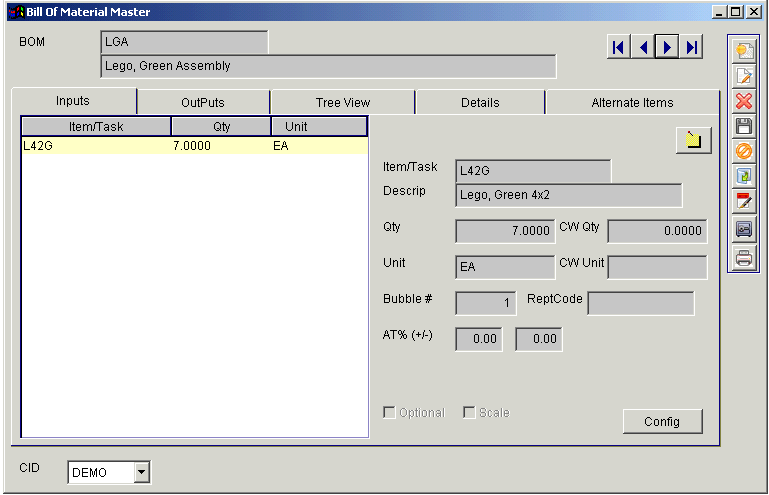Open the CID dropdown showing DEMO
769x495 pixels.
tap(141, 472)
